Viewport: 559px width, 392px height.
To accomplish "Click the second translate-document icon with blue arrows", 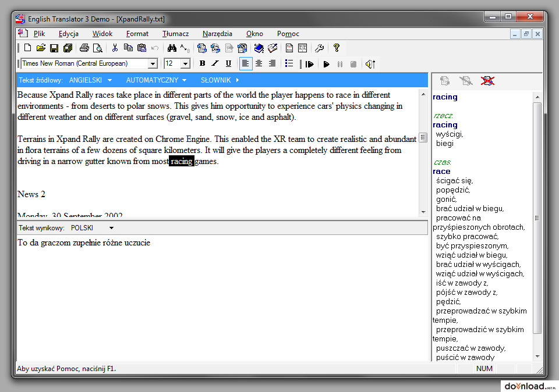I will (x=215, y=48).
